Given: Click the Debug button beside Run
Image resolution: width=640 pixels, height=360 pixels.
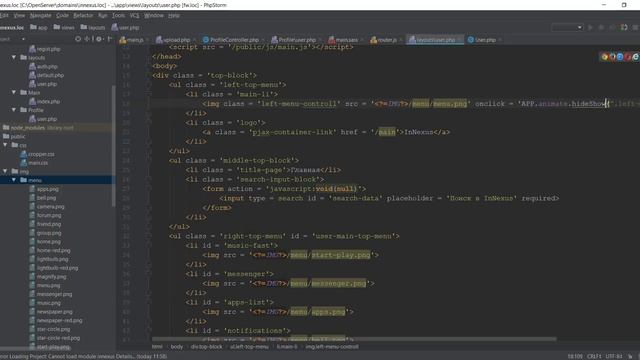Looking at the screenshot, I should [x=601, y=27].
